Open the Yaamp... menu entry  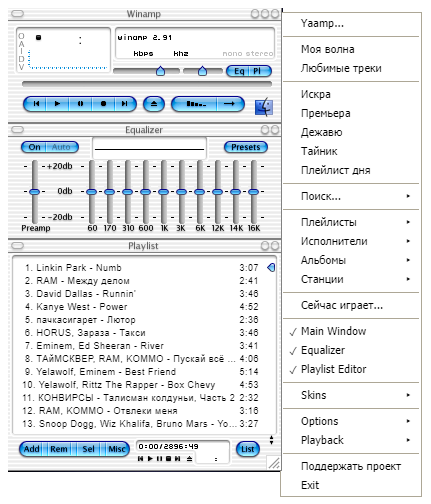pyautogui.click(x=351, y=23)
